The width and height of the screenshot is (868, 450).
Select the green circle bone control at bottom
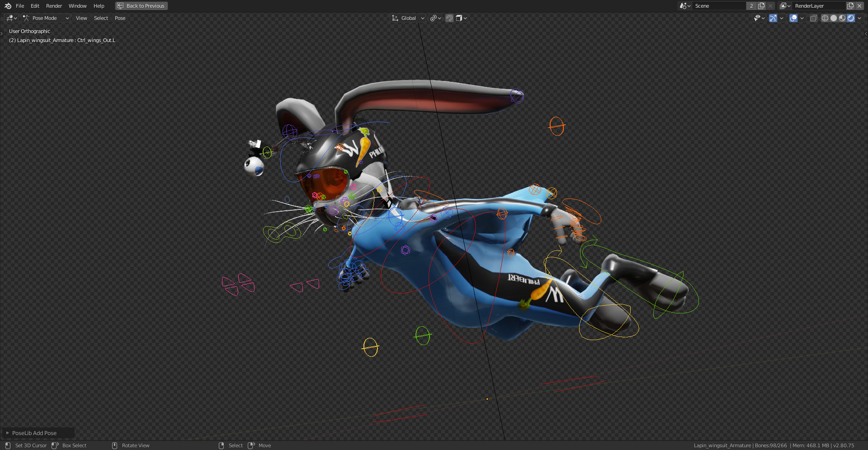point(423,336)
